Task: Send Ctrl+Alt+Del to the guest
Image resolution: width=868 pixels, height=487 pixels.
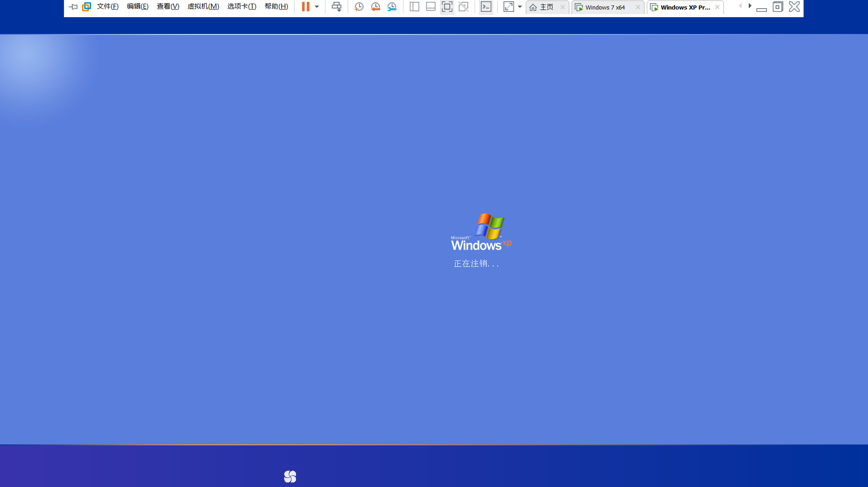Action: tap(337, 7)
